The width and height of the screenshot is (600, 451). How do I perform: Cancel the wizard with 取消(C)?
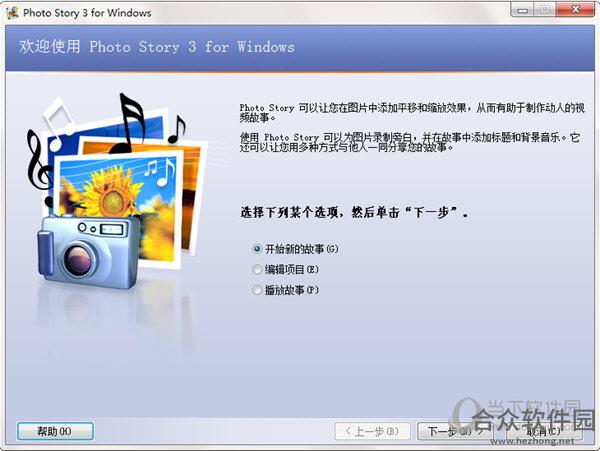[545, 431]
